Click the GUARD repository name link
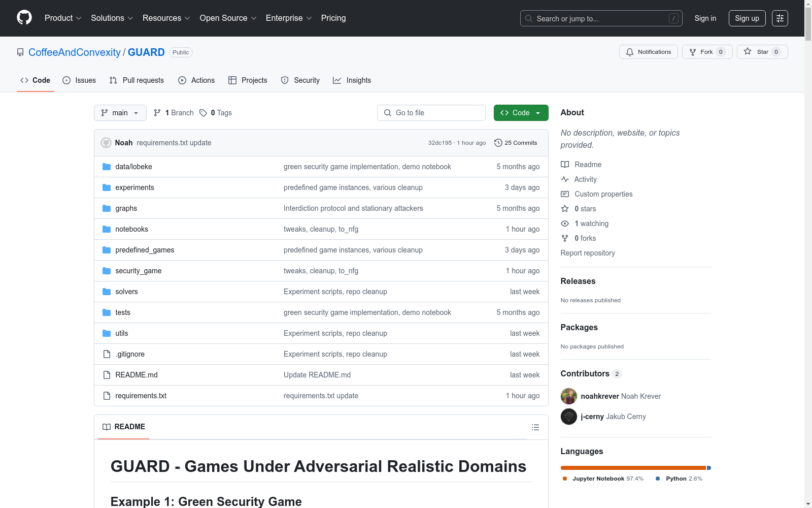The image size is (812, 508). [x=146, y=52]
